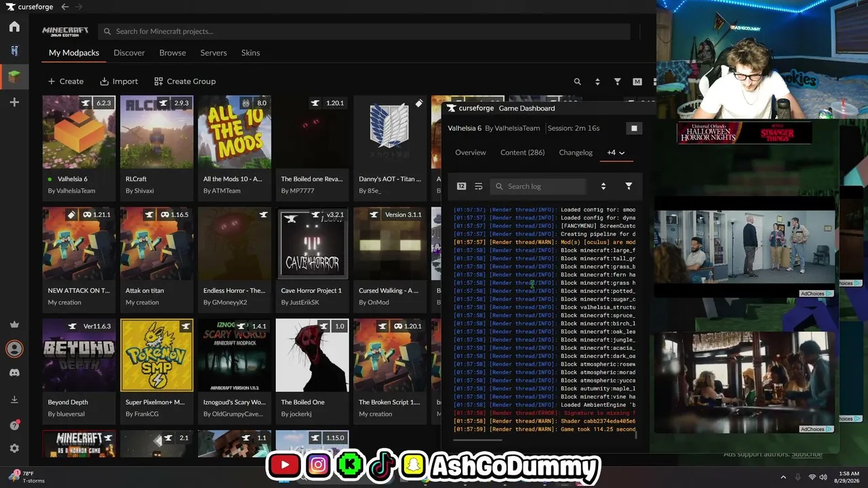Open the help question mark icon

14,425
